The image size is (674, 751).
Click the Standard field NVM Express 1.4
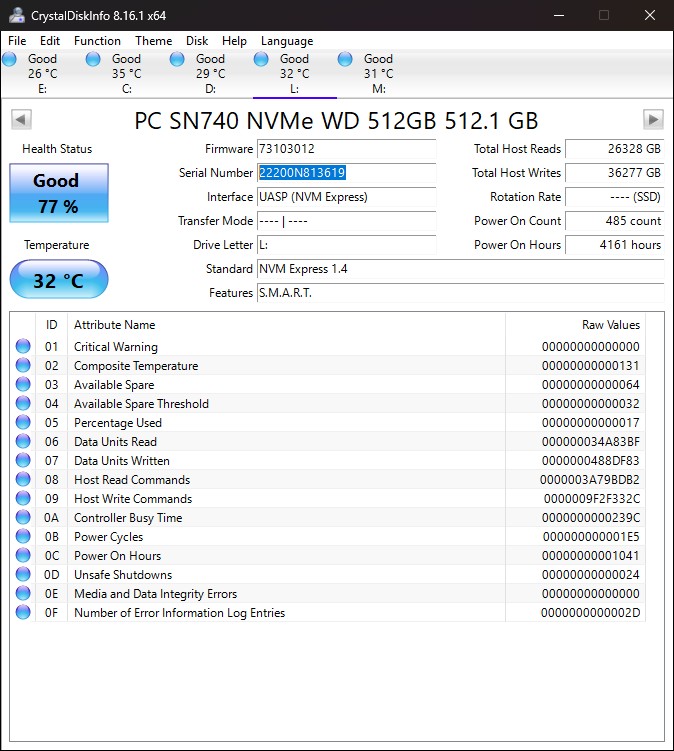click(x=460, y=269)
